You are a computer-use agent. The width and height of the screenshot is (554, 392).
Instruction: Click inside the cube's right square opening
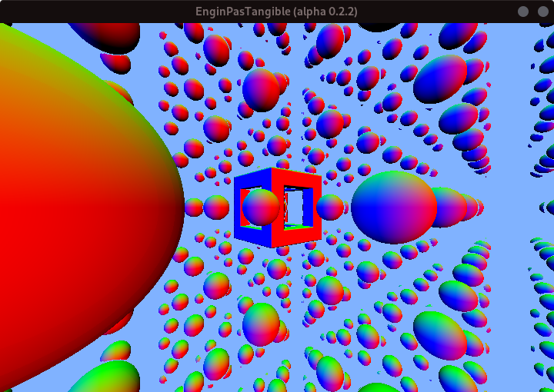tap(295, 208)
